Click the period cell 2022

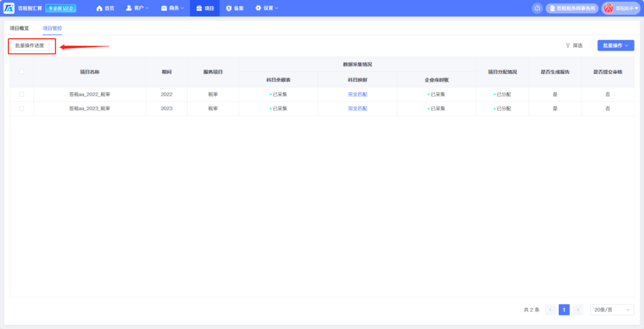pyautogui.click(x=166, y=94)
